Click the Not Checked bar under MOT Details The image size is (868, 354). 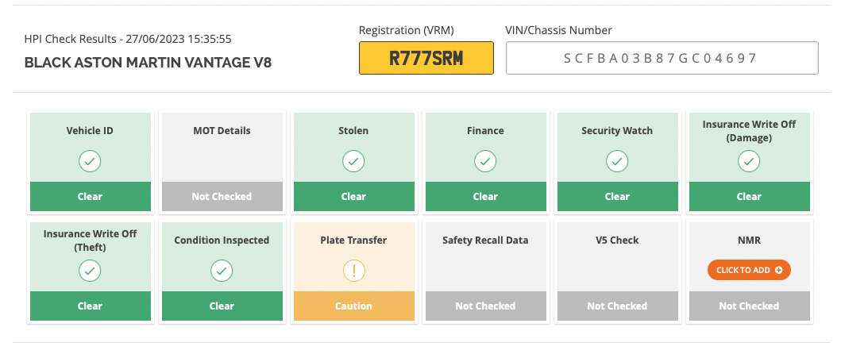(222, 196)
